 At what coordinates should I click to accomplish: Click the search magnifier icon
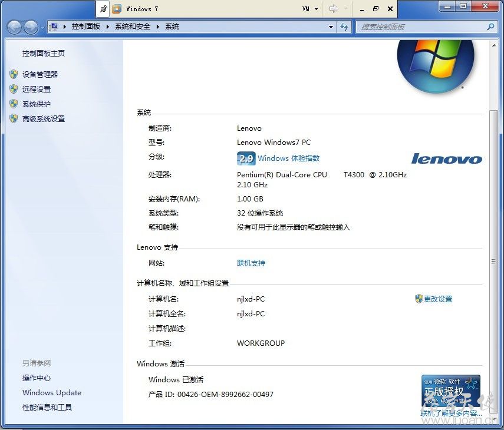(x=490, y=27)
